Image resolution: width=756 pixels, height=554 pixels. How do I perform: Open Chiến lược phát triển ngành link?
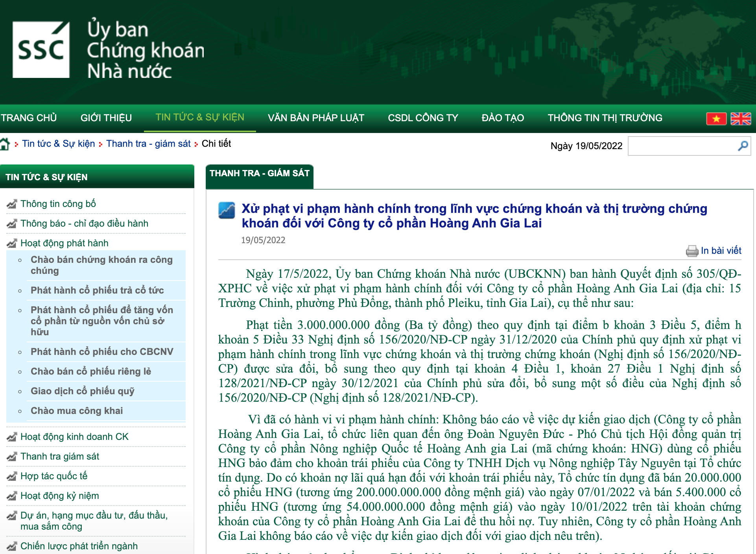pos(79,546)
